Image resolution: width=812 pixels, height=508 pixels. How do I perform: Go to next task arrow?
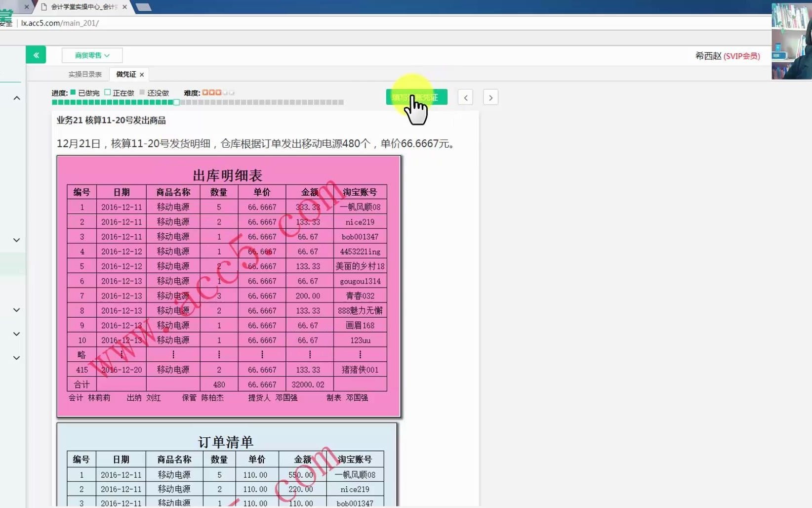(x=490, y=97)
